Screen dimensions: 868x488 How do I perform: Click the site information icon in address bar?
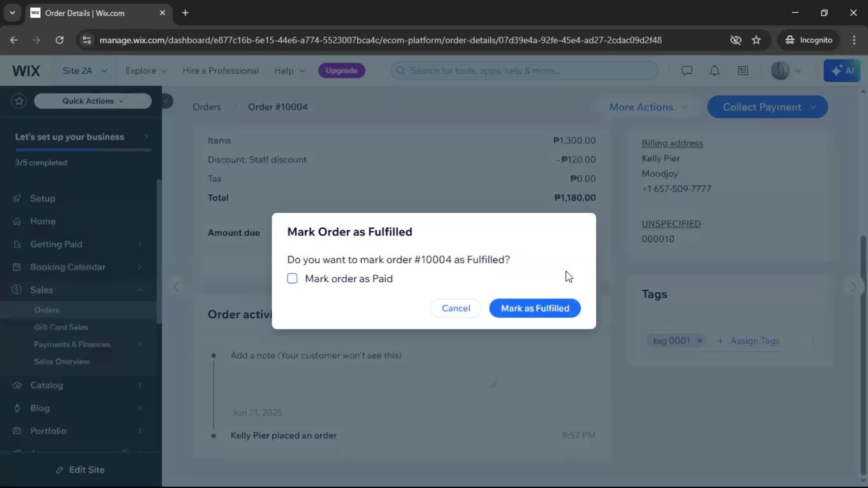click(x=86, y=40)
